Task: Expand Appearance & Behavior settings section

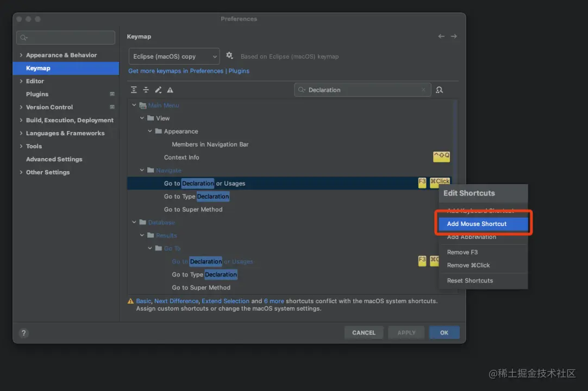Action: [x=21, y=55]
